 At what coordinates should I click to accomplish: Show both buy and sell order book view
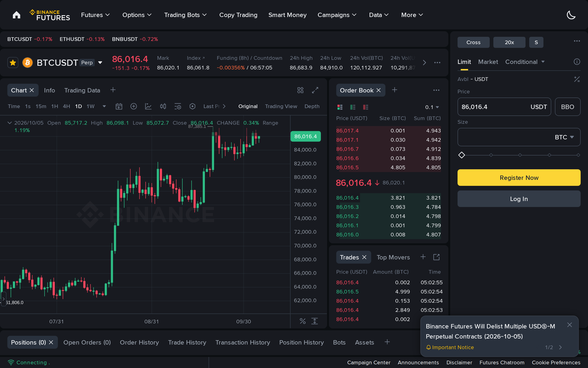coord(340,107)
